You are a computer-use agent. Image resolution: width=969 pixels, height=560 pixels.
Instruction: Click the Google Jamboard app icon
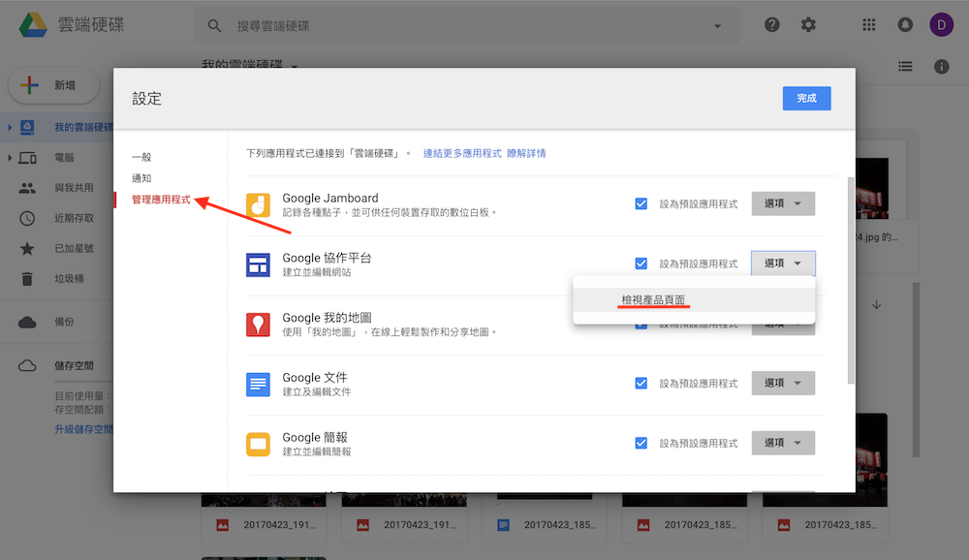click(257, 204)
